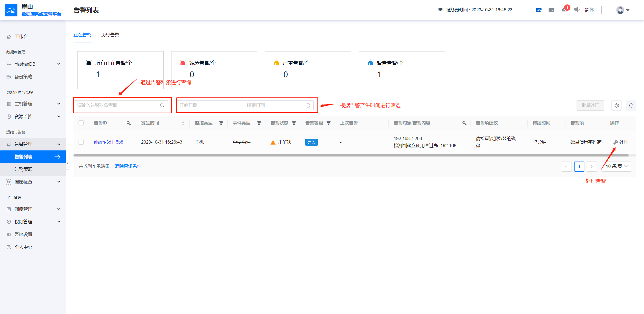Check the checkbox for alarm-3d115b8 row
This screenshot has width=644, height=314.
[x=81, y=142]
